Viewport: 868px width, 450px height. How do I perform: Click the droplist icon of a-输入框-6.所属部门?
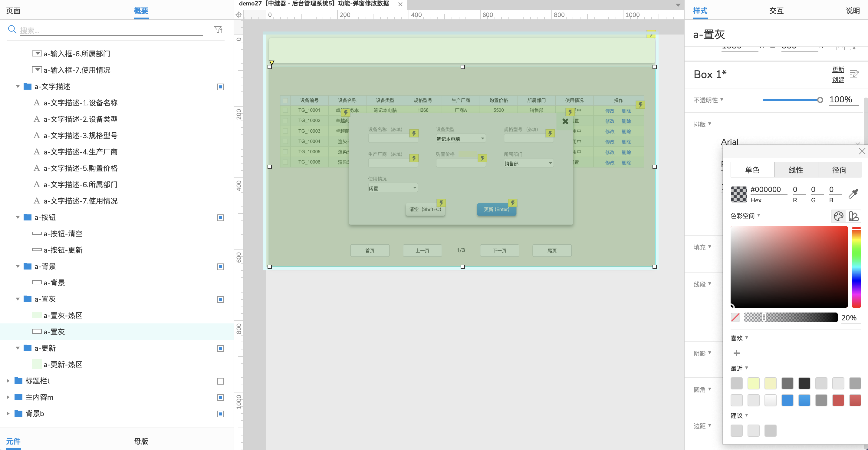click(37, 53)
